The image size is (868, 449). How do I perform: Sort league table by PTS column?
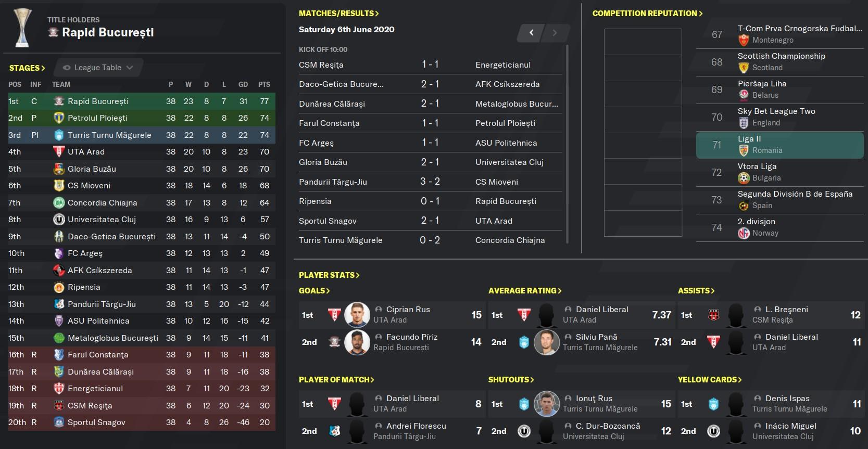pos(264,84)
